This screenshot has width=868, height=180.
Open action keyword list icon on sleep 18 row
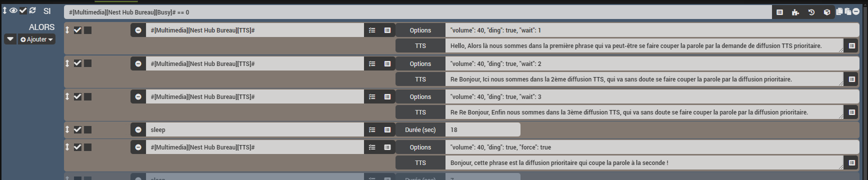click(x=372, y=129)
